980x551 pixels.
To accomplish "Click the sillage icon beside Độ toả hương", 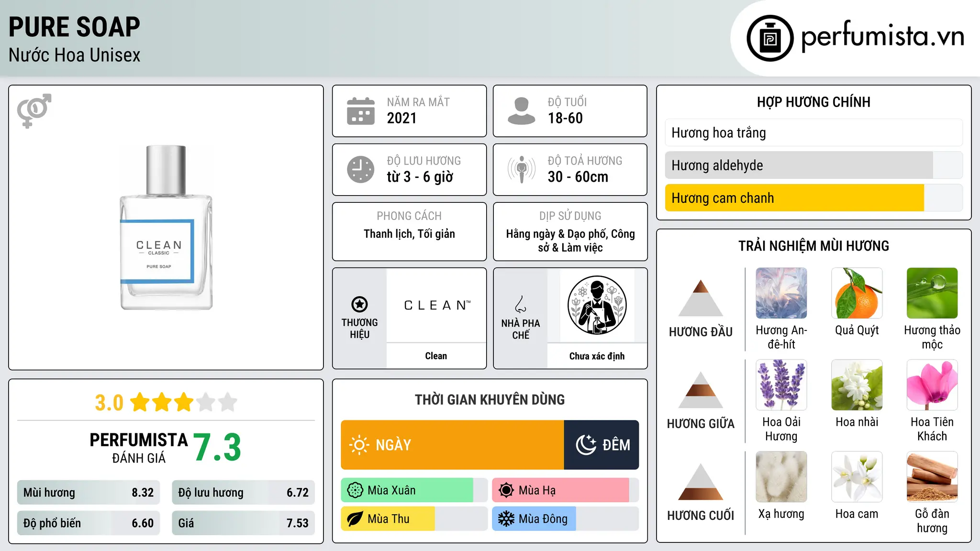I will point(522,169).
